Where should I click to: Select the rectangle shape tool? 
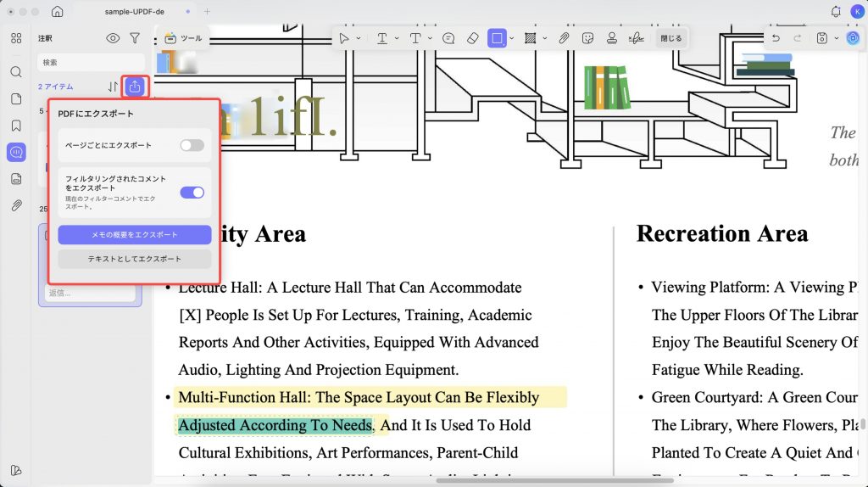497,38
